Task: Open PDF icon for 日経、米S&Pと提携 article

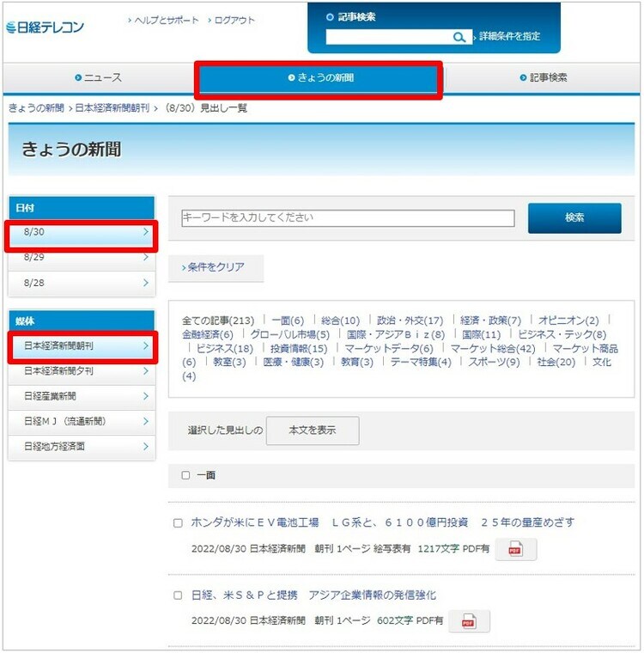Action: click(x=469, y=622)
